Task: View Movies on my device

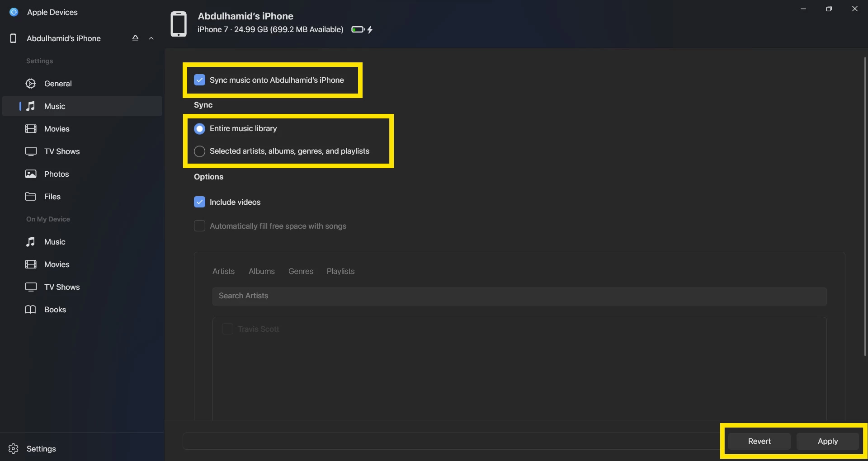Action: [82, 264]
